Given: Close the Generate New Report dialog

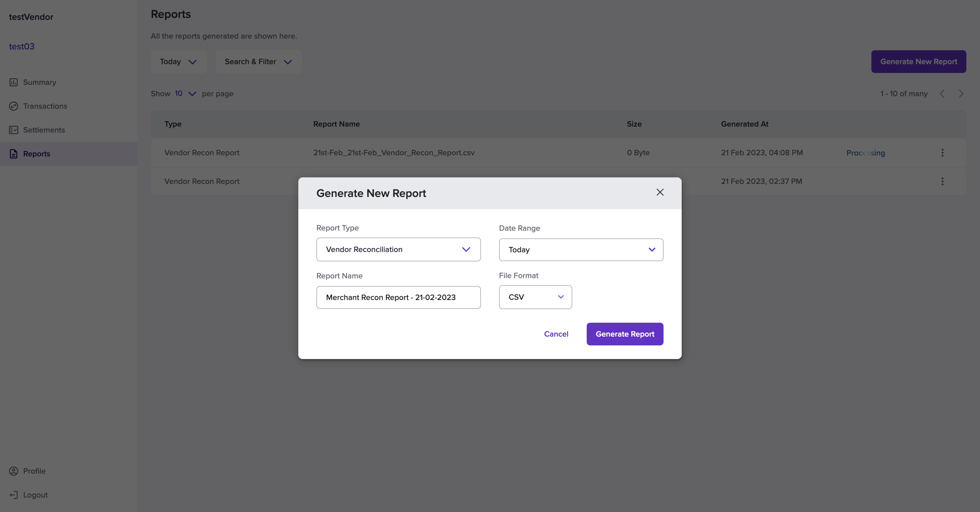Looking at the screenshot, I should point(660,192).
